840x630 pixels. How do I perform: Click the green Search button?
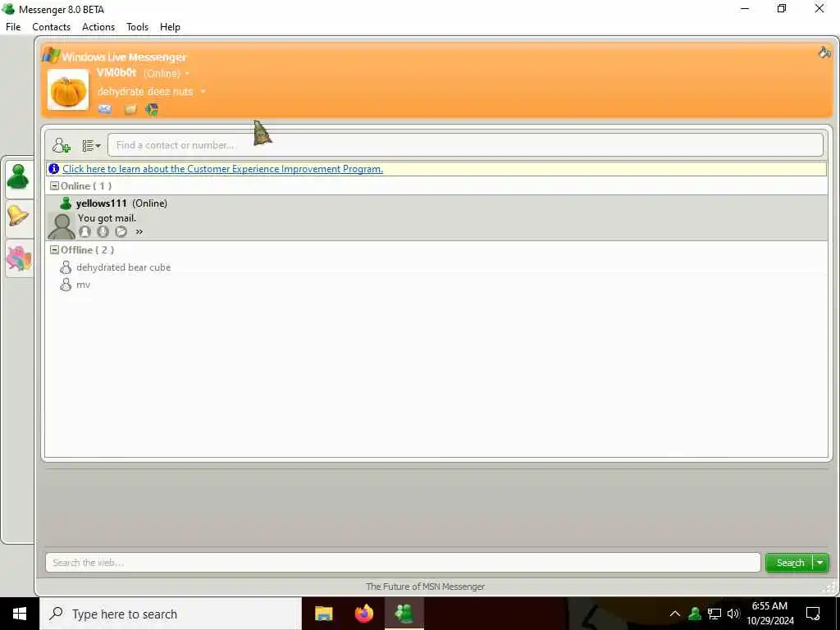click(790, 563)
